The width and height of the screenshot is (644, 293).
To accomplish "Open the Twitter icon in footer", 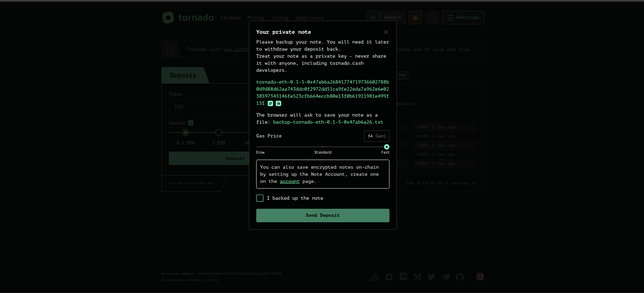I will (431, 277).
